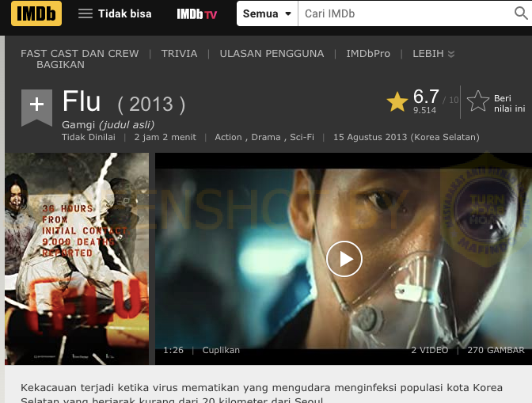Focus the Cari IMDb search field
Viewport: 532px width, 403px height.
[x=405, y=13]
